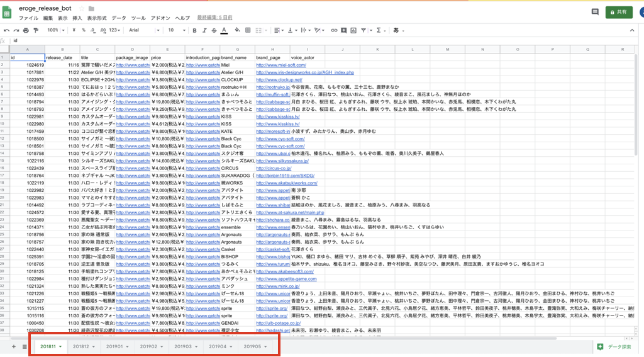Select the paint format tool
The height and width of the screenshot is (357, 644).
click(x=35, y=30)
